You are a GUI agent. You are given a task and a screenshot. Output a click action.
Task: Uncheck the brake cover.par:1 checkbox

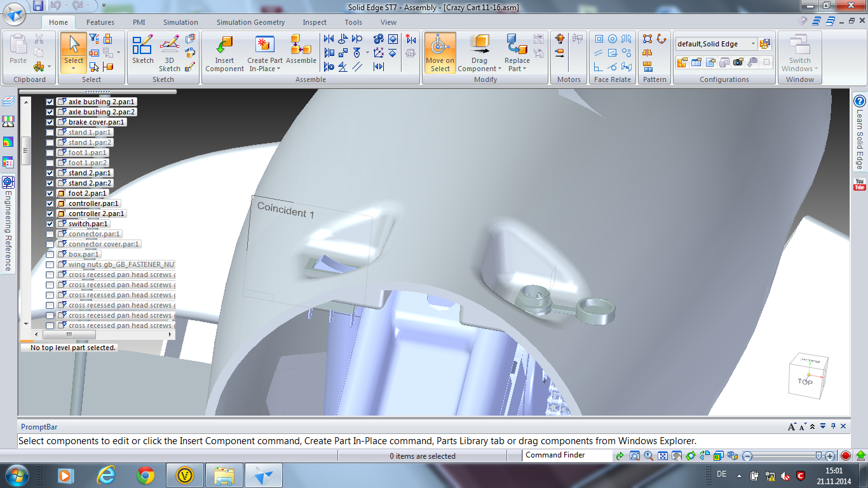tap(50, 122)
